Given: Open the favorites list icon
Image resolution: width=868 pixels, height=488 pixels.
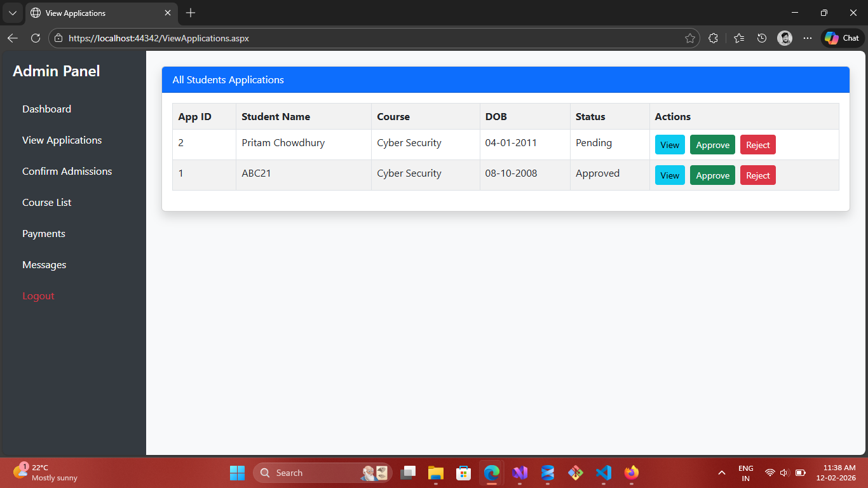Looking at the screenshot, I should tap(738, 38).
